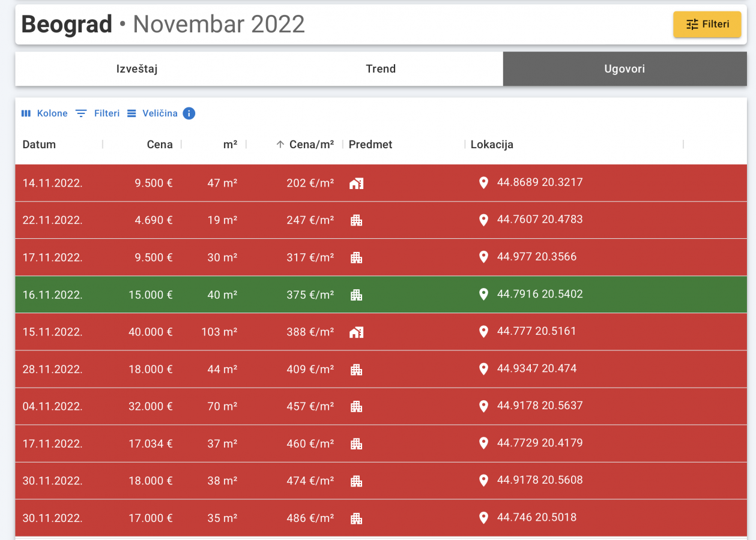This screenshot has width=756, height=540.
Task: Open the Kolone column chooser
Action: pos(44,113)
